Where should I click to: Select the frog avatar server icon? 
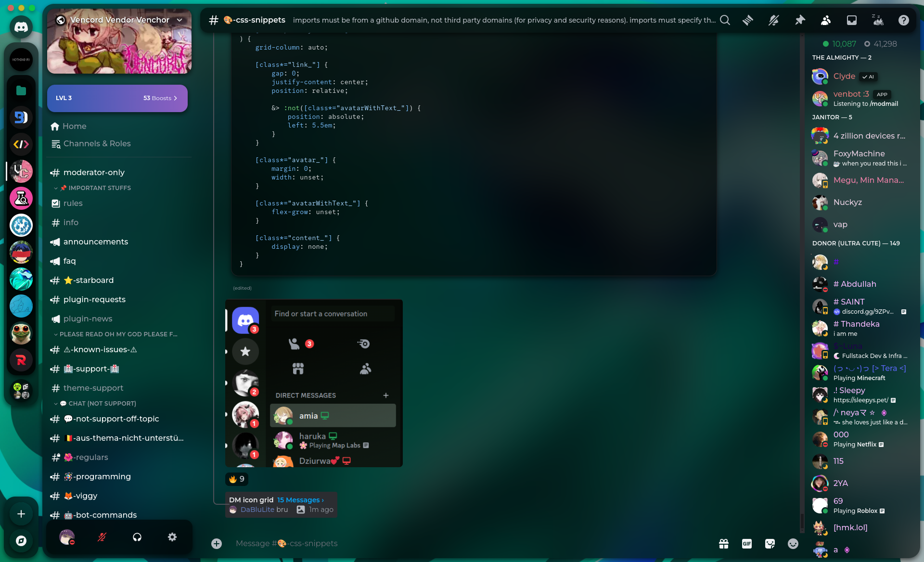[x=21, y=333]
